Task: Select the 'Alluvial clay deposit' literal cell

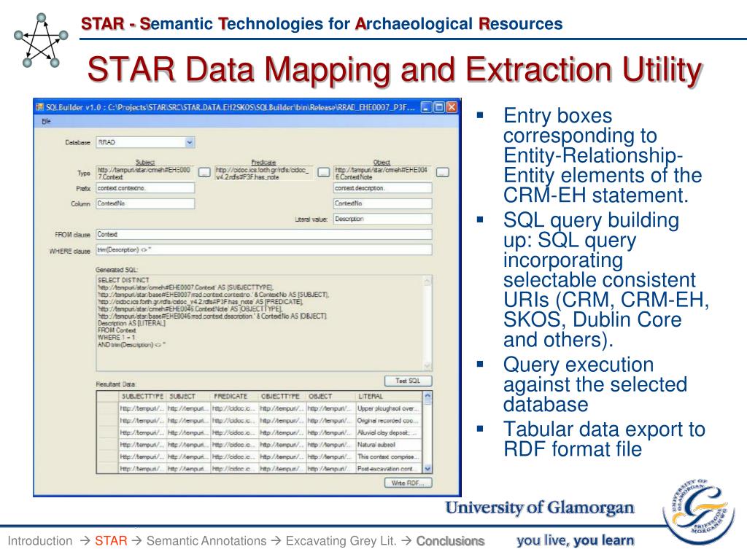Action: 389,433
